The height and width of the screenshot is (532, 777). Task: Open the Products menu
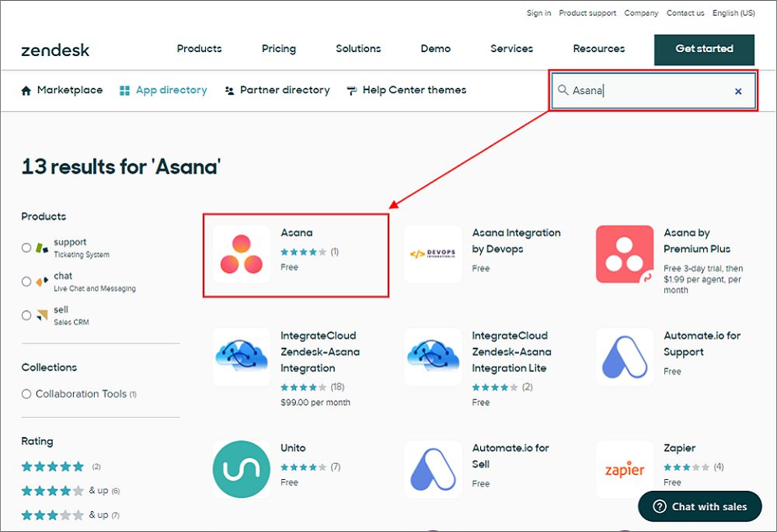coord(199,49)
